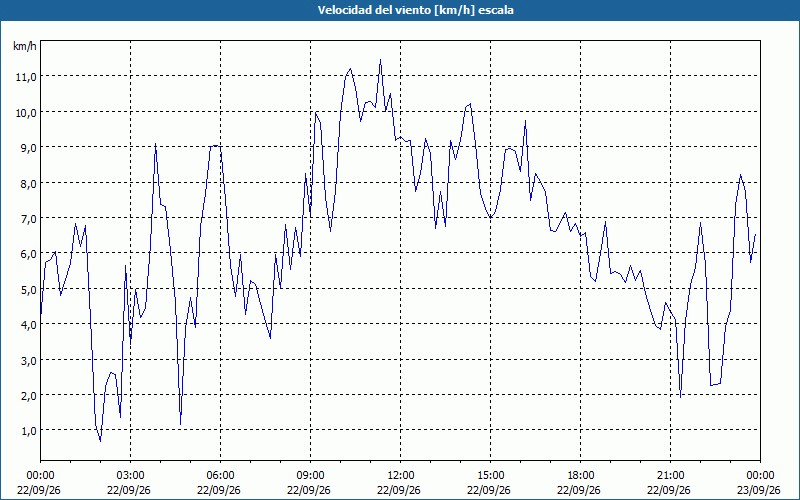800x500 pixels.
Task: Select the "6,0" y-axis tick label
Action: coord(28,254)
